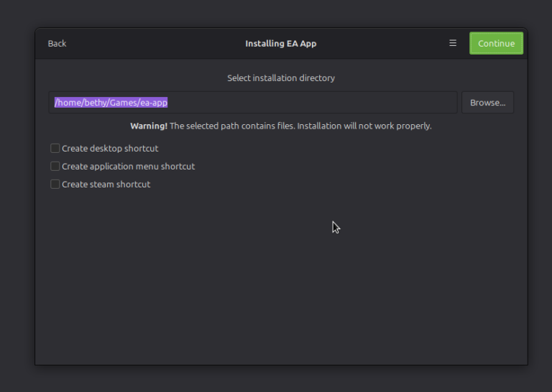Enable the Create desktop shortcut checkbox
The width and height of the screenshot is (552, 392).
(x=55, y=149)
